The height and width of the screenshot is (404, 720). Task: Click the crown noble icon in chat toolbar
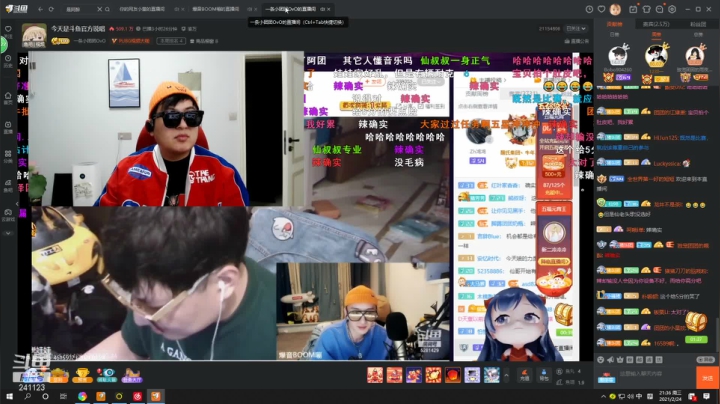pos(620,359)
